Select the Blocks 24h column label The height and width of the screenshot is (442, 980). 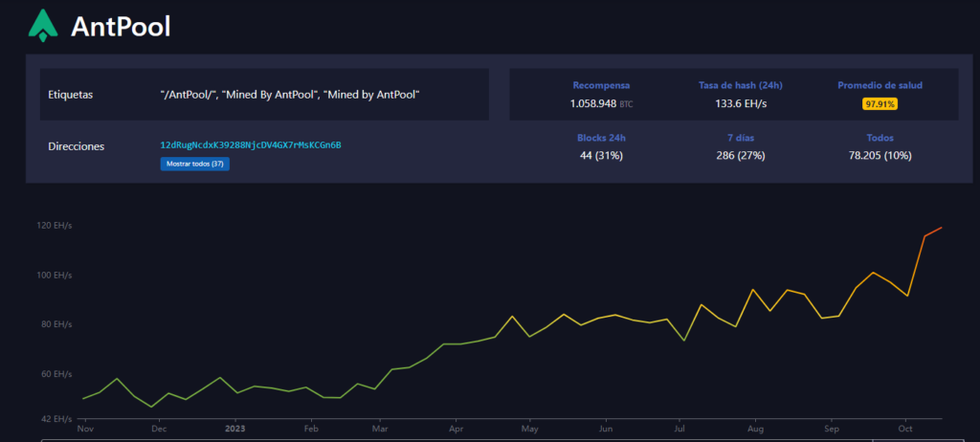pyautogui.click(x=601, y=138)
